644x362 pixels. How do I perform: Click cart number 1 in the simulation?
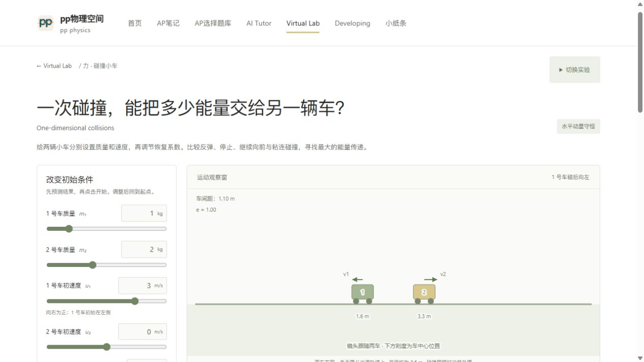pos(362,294)
